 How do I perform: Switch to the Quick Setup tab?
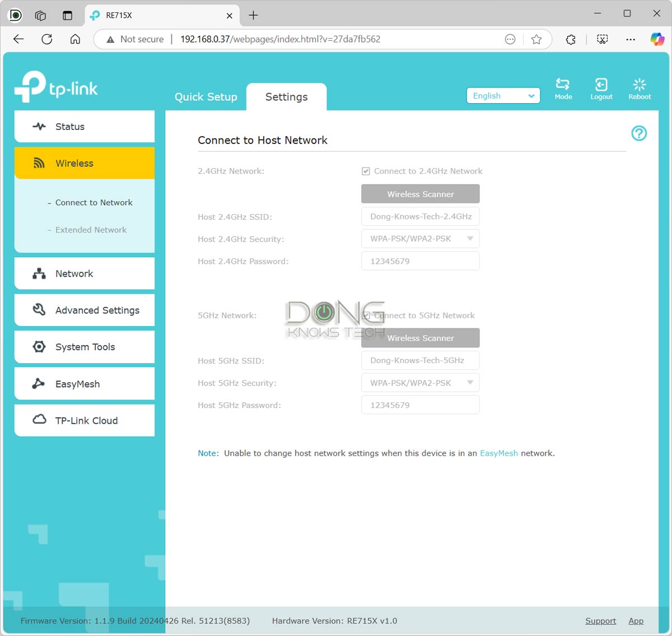pos(206,96)
